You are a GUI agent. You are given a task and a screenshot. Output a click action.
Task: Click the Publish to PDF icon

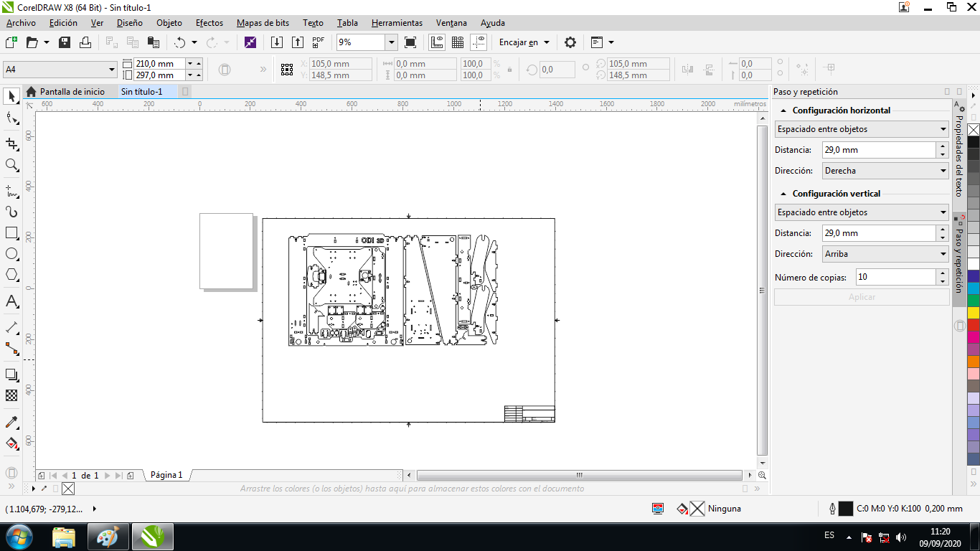(319, 42)
